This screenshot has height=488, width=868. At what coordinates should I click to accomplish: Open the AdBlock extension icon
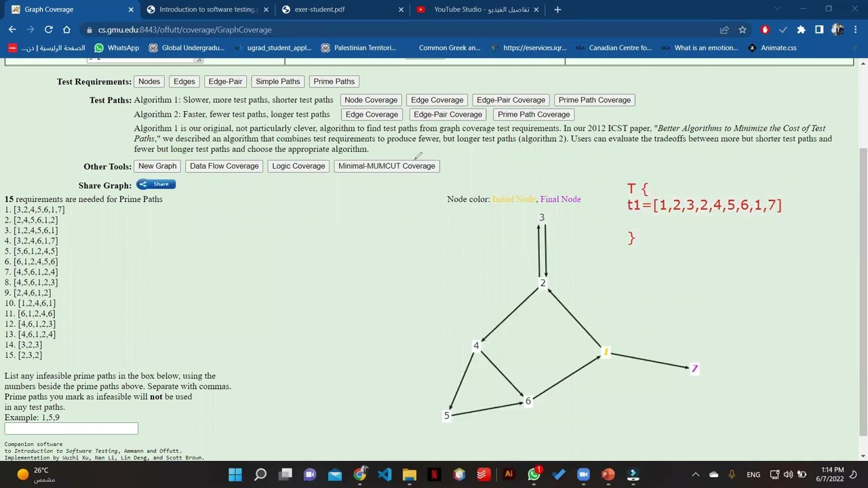[765, 30]
